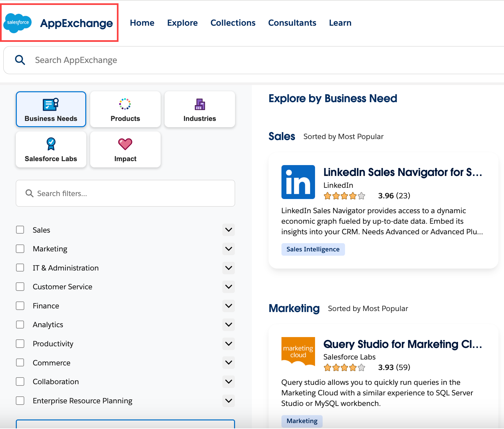
Task: Expand the Collaboration filter chevron
Action: click(x=228, y=382)
